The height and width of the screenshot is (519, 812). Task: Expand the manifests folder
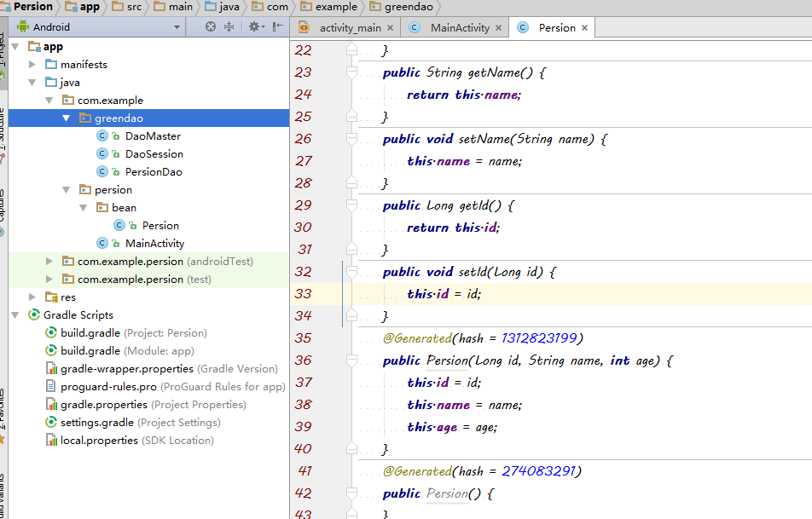pos(32,65)
